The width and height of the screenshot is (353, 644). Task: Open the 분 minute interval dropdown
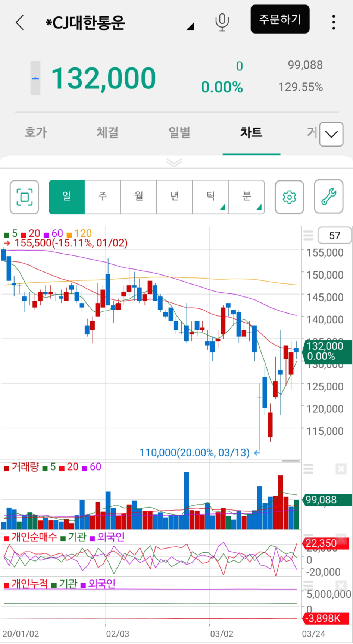[247, 197]
